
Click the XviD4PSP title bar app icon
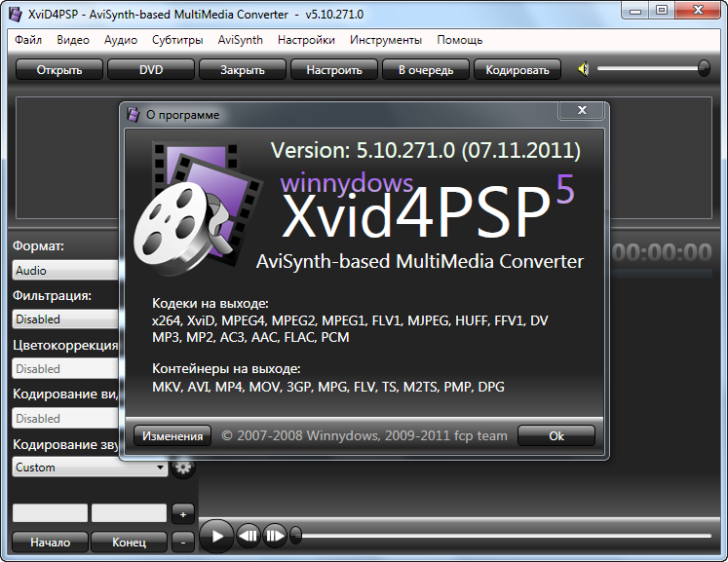point(16,14)
